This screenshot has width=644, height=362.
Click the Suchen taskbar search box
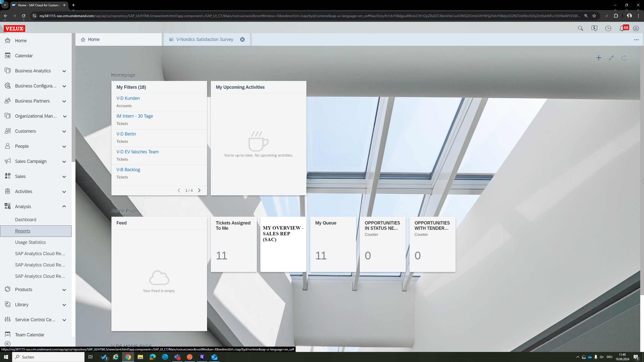pos(48,357)
